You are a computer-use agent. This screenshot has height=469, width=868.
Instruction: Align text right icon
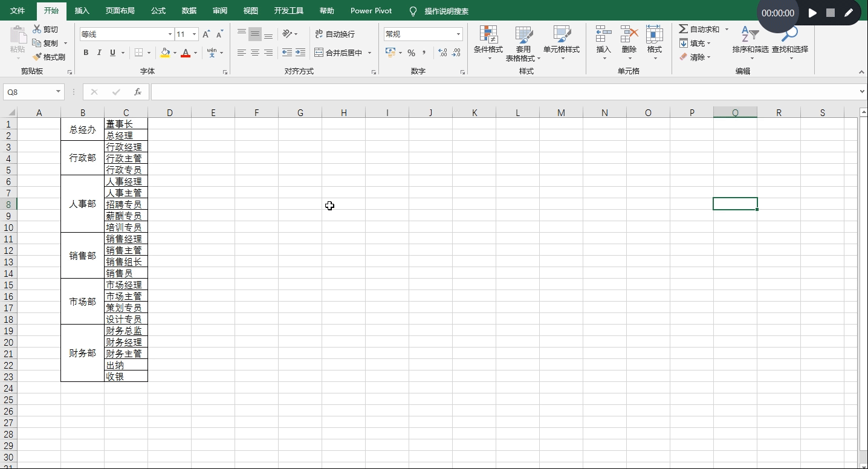coord(268,53)
